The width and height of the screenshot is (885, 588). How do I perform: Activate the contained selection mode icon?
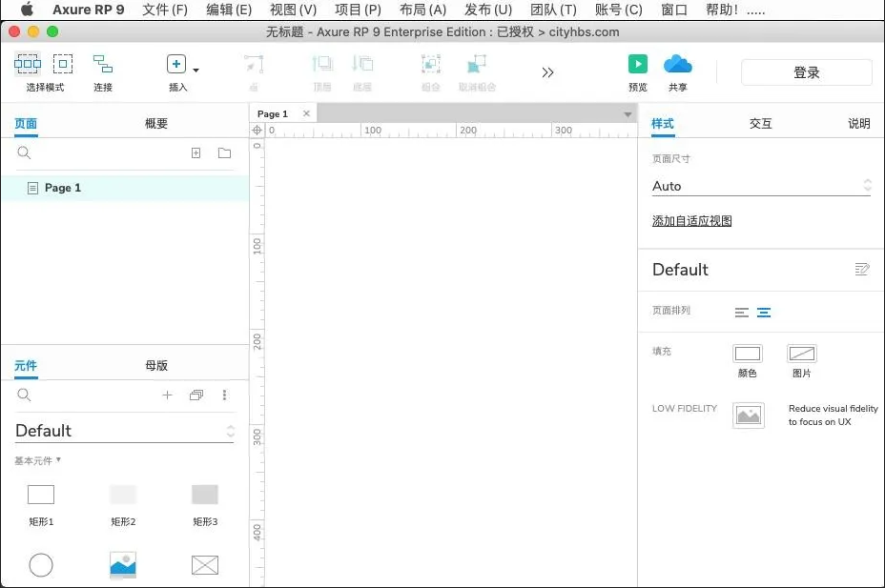pos(63,64)
